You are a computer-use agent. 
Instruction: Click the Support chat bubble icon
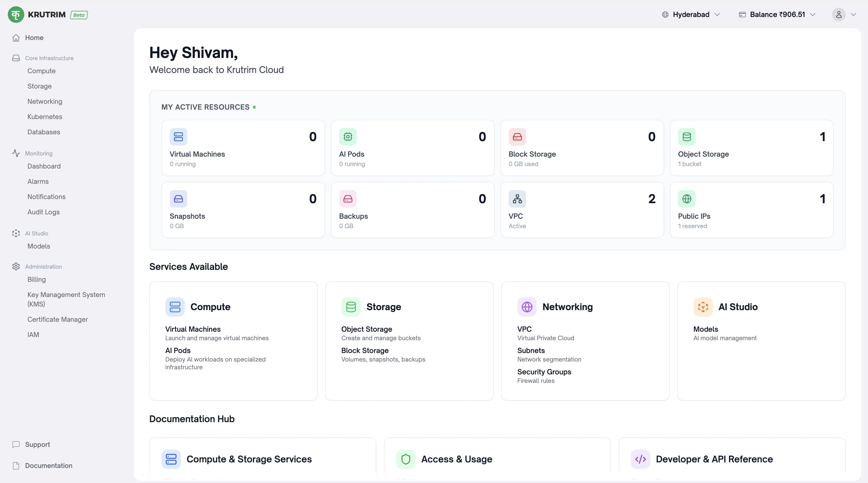(x=16, y=445)
